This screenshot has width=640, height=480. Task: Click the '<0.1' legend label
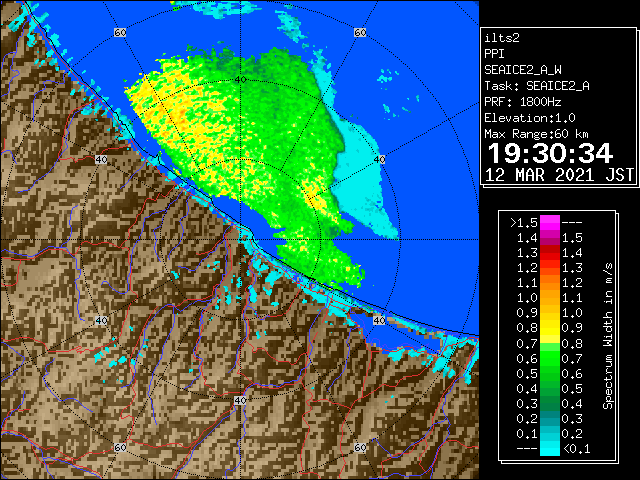click(x=576, y=449)
